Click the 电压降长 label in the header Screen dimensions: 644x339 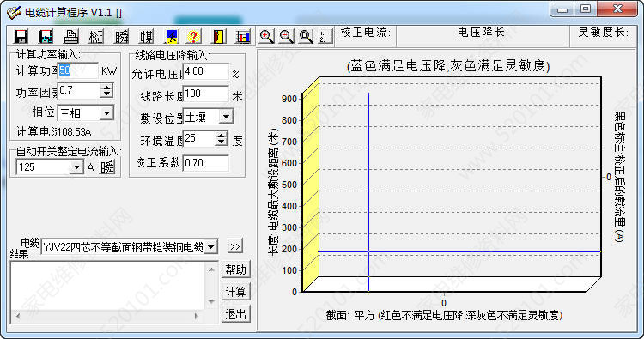(483, 33)
